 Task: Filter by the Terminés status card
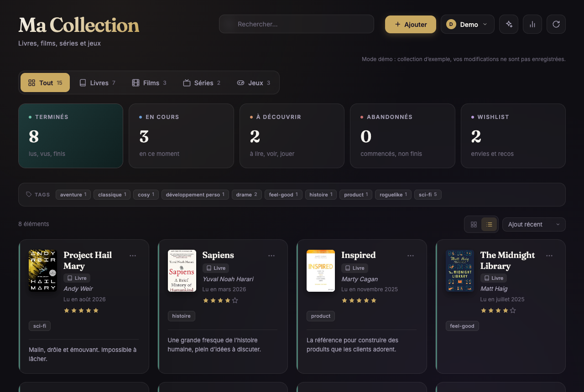coord(71,136)
